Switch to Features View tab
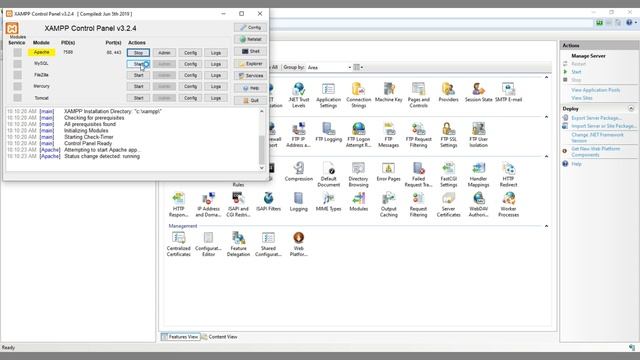This screenshot has height=360, width=640. coord(180,337)
